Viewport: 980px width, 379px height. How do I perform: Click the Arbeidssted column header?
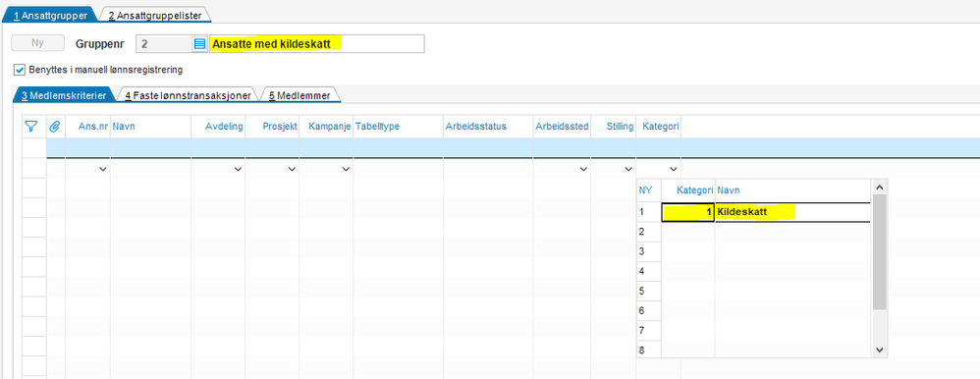[x=562, y=127]
